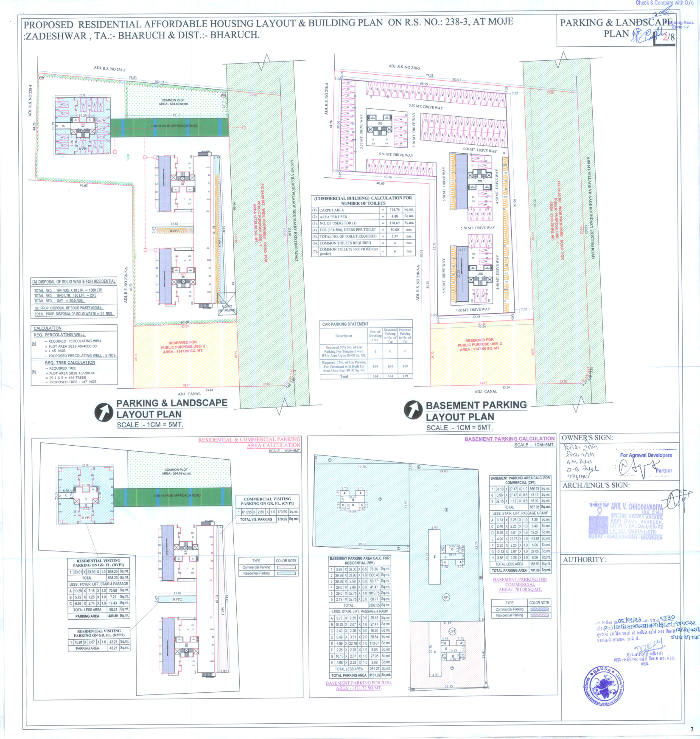700x739 pixels.
Task: Click the 'AUTHORITY:' heading
Action: [x=584, y=559]
